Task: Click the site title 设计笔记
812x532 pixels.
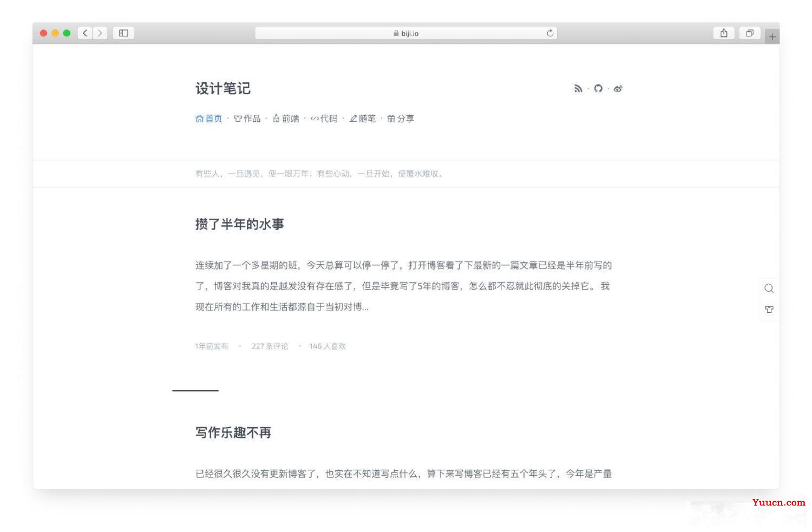Action: coord(222,89)
